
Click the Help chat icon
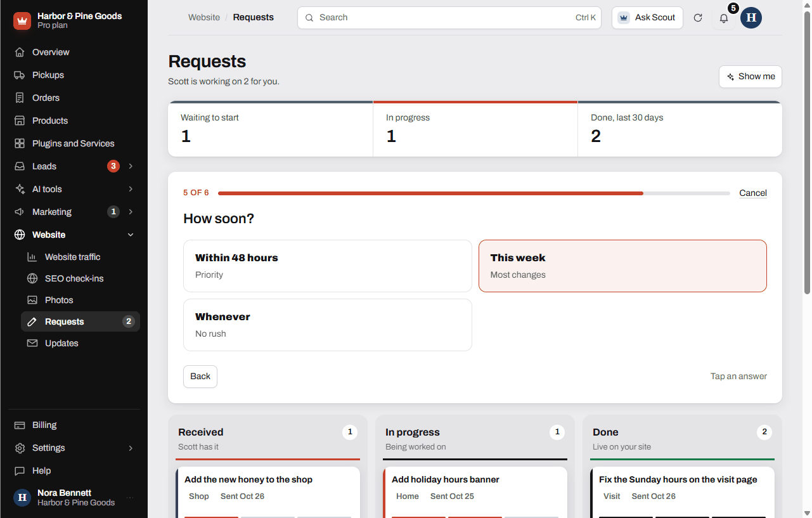coord(20,470)
